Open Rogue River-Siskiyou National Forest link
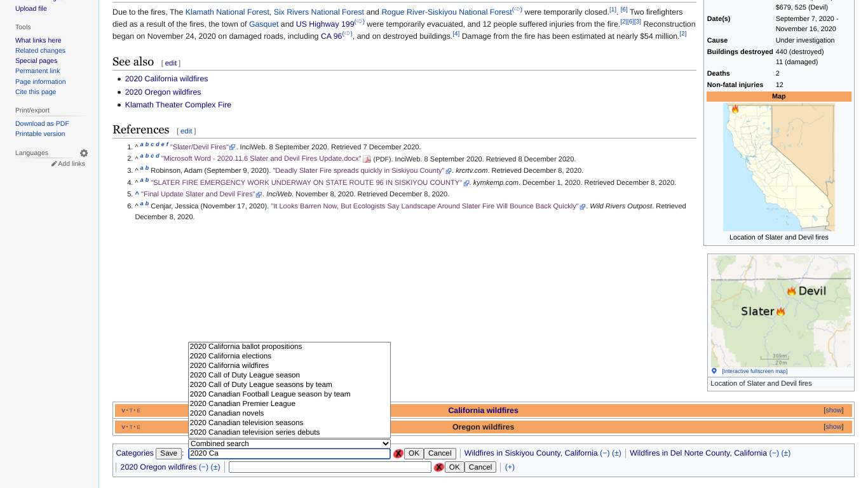The width and height of the screenshot is (868, 488). pyautogui.click(x=447, y=12)
